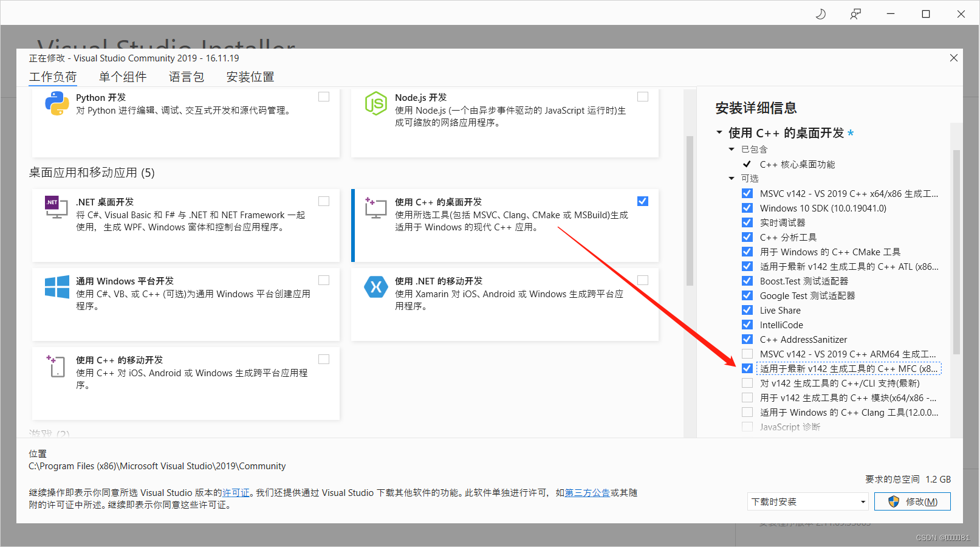980x547 pixels.
Task: Toggle dark theme moon icon in title bar
Action: click(x=820, y=14)
